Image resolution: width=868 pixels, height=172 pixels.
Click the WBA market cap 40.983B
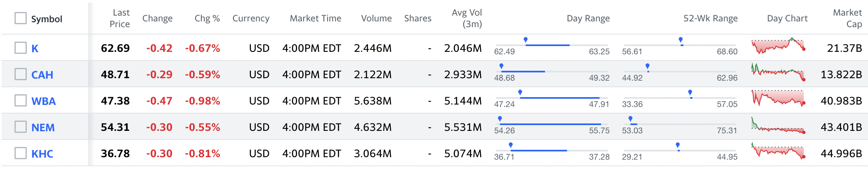pos(842,101)
